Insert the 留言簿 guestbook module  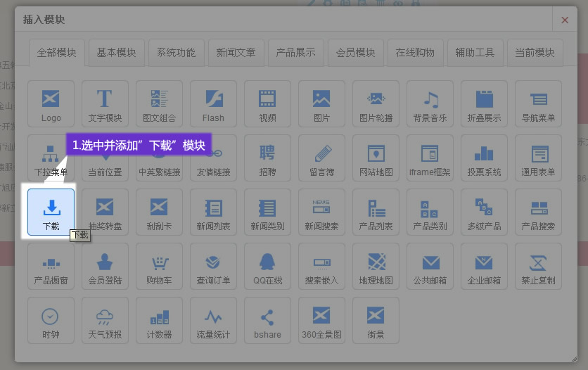click(x=321, y=158)
